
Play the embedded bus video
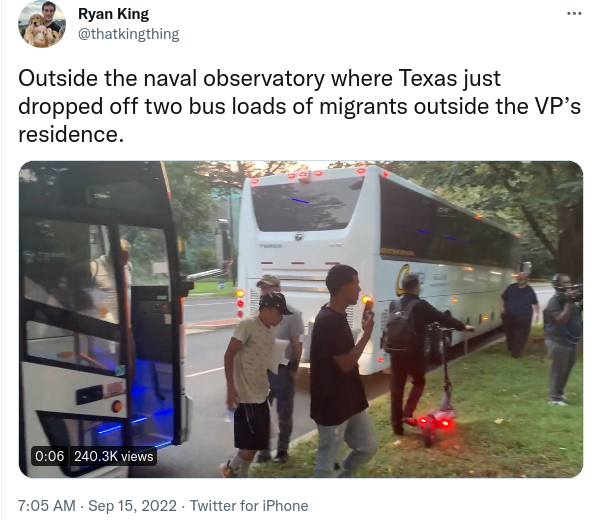(301, 319)
